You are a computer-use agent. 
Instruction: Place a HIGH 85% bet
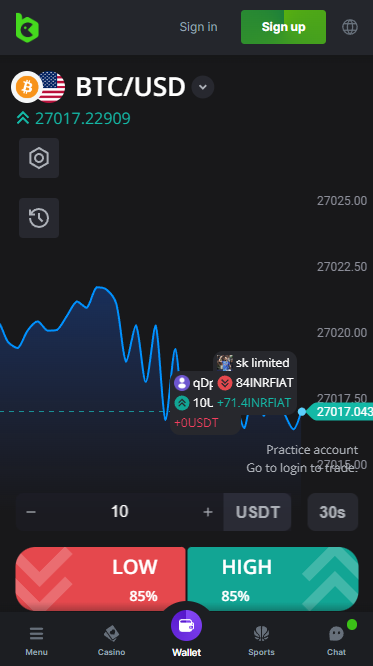click(x=273, y=579)
